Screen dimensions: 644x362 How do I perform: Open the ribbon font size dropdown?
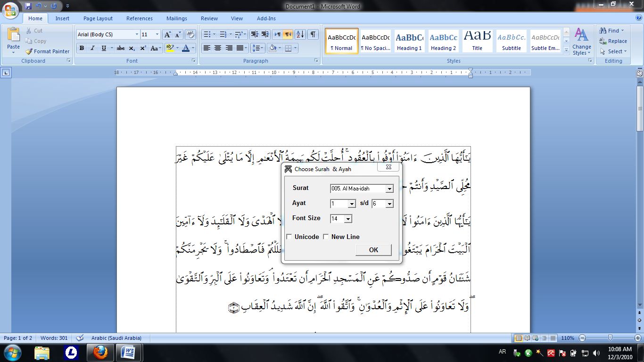pyautogui.click(x=157, y=34)
